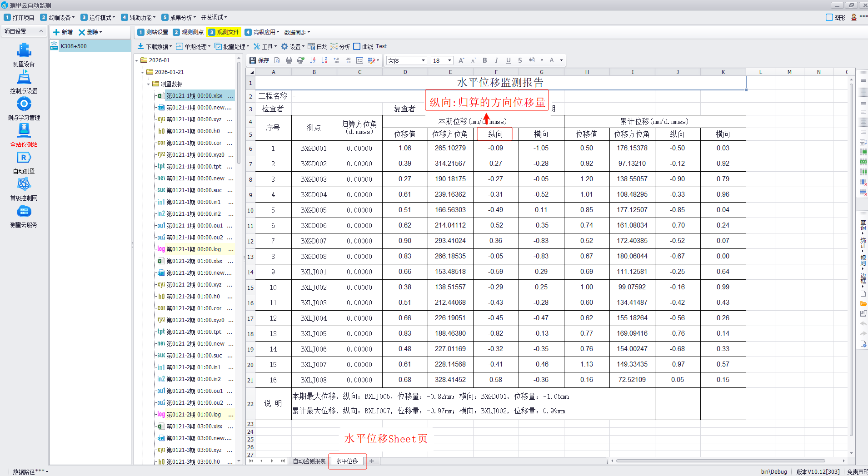Image resolution: width=868 pixels, height=476 pixels.
Task: Toggle the 曲线 checkbox
Action: pos(357,46)
